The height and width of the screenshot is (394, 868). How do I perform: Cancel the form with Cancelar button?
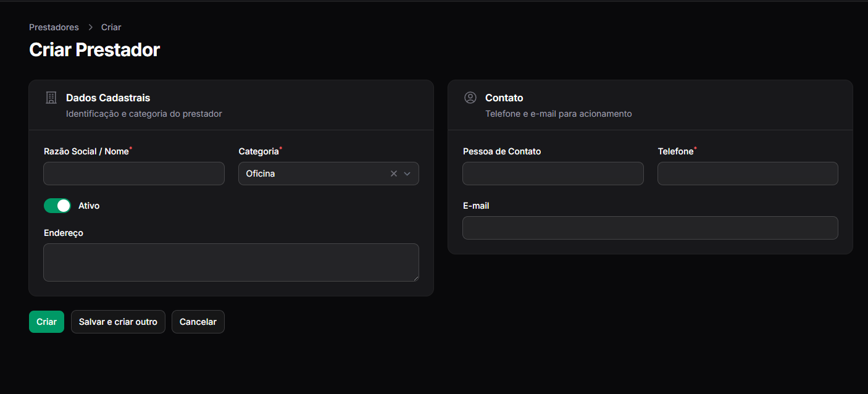click(198, 322)
